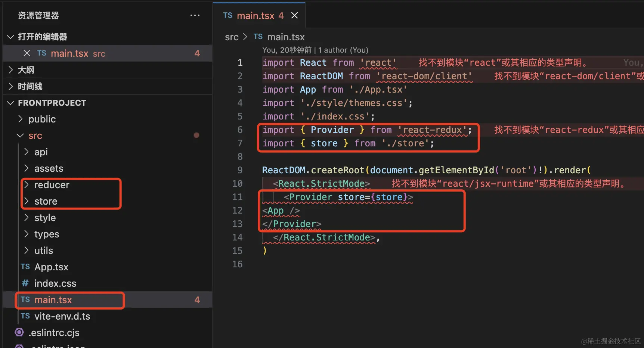Click the jsx-runtime error message on line 10

[510, 184]
